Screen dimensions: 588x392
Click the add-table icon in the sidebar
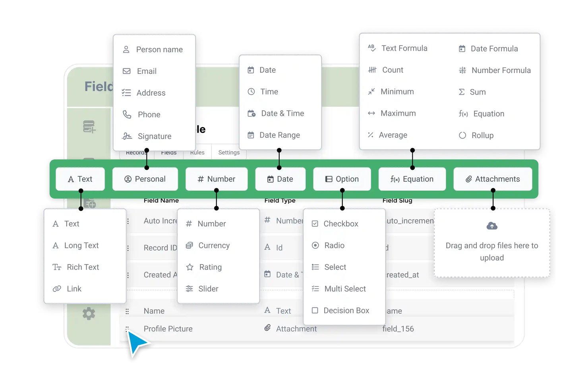[x=89, y=127]
